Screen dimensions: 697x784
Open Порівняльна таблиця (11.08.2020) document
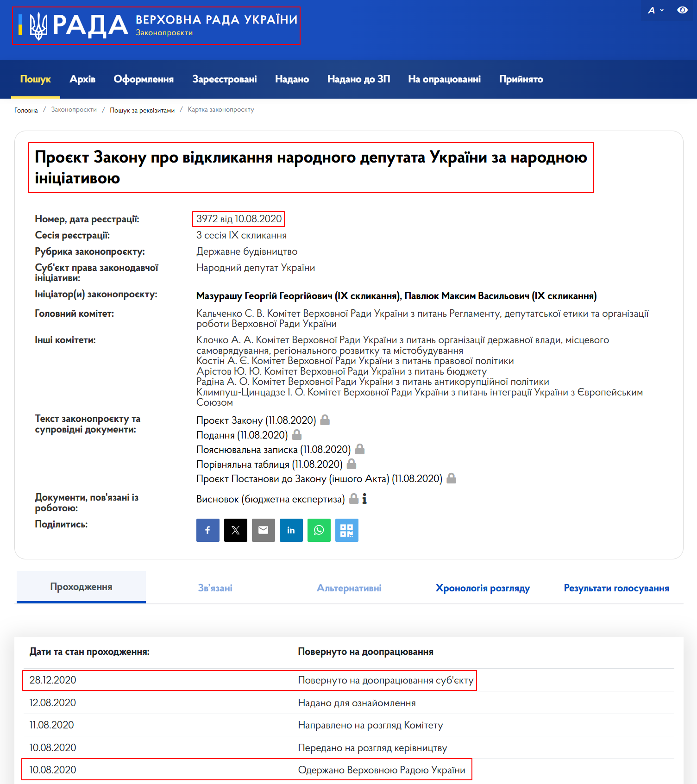(270, 464)
